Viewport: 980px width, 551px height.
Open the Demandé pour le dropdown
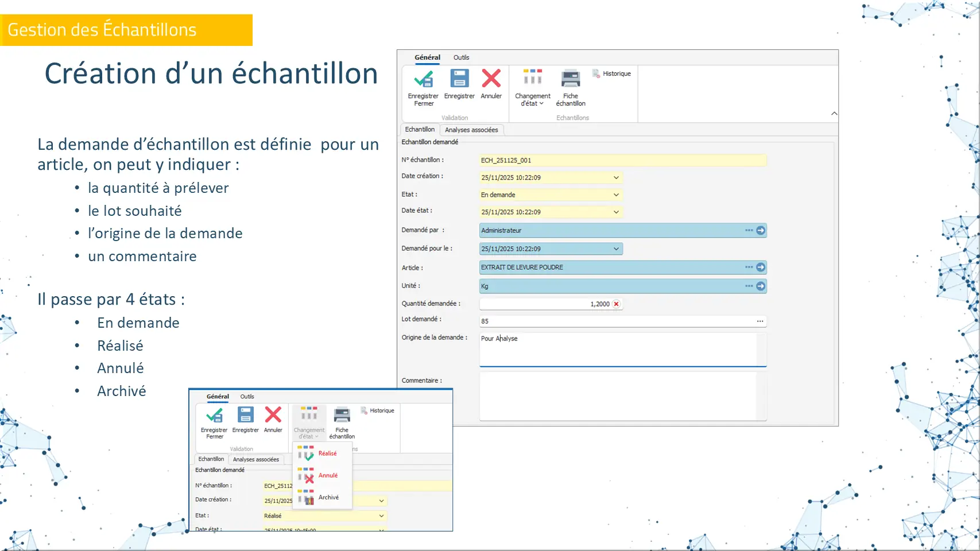(616, 249)
